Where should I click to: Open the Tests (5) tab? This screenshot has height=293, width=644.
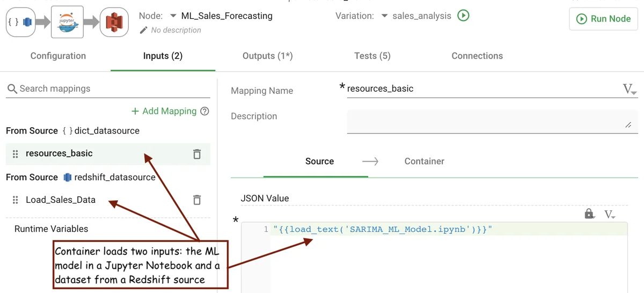point(372,56)
